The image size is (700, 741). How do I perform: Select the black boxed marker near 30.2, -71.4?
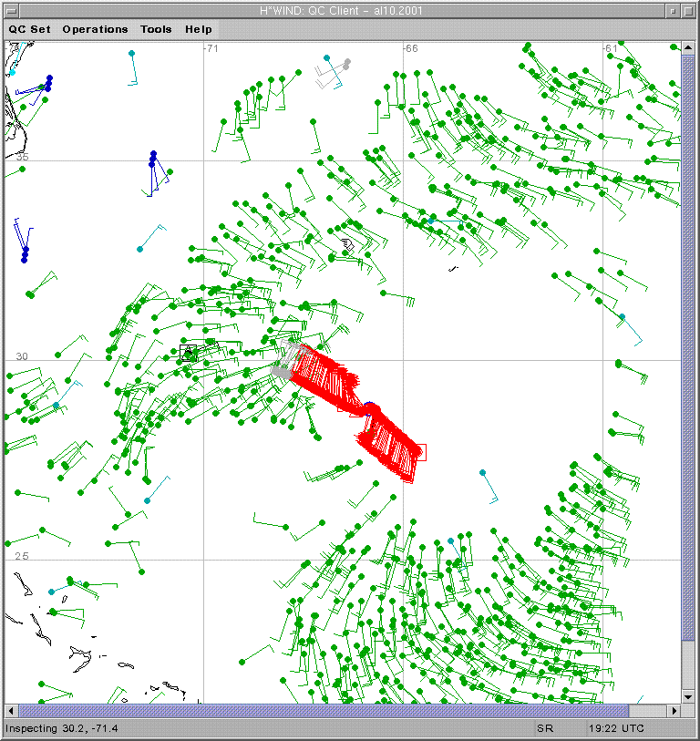[x=189, y=353]
